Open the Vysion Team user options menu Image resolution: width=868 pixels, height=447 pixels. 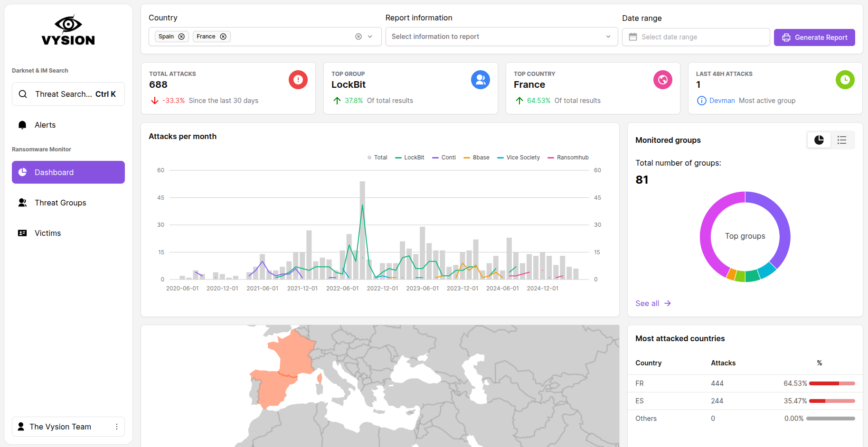tap(117, 427)
